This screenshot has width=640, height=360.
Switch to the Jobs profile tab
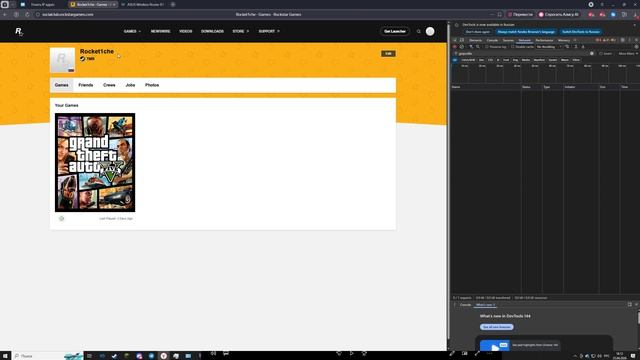(x=130, y=85)
